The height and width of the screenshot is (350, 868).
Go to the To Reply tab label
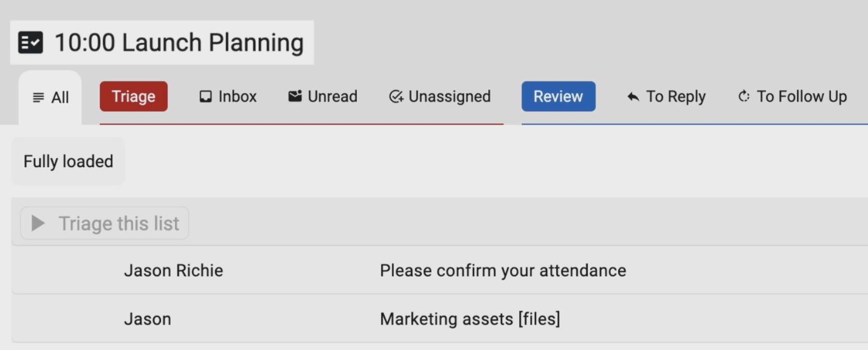coord(675,97)
